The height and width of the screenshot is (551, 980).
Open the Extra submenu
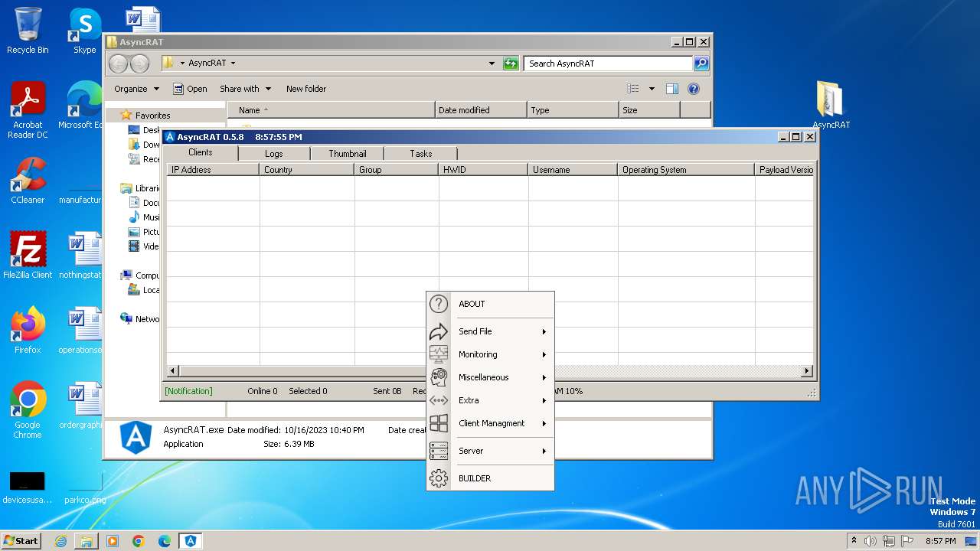point(490,400)
